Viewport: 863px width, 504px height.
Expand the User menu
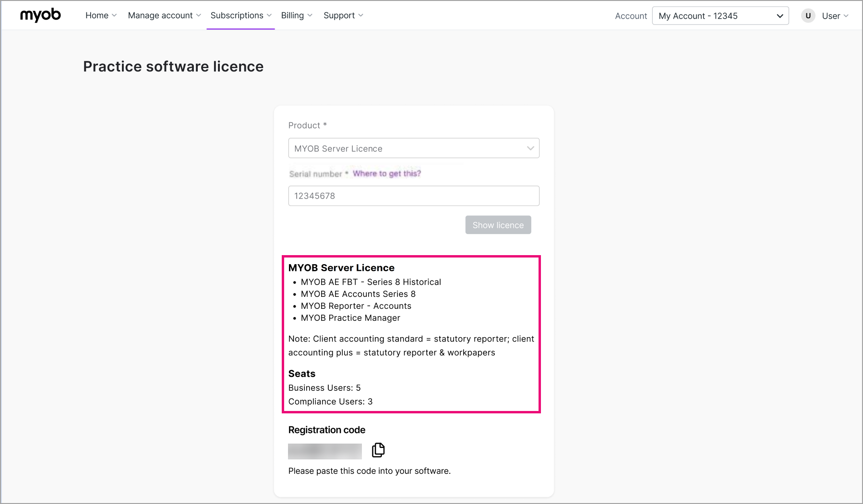(835, 16)
